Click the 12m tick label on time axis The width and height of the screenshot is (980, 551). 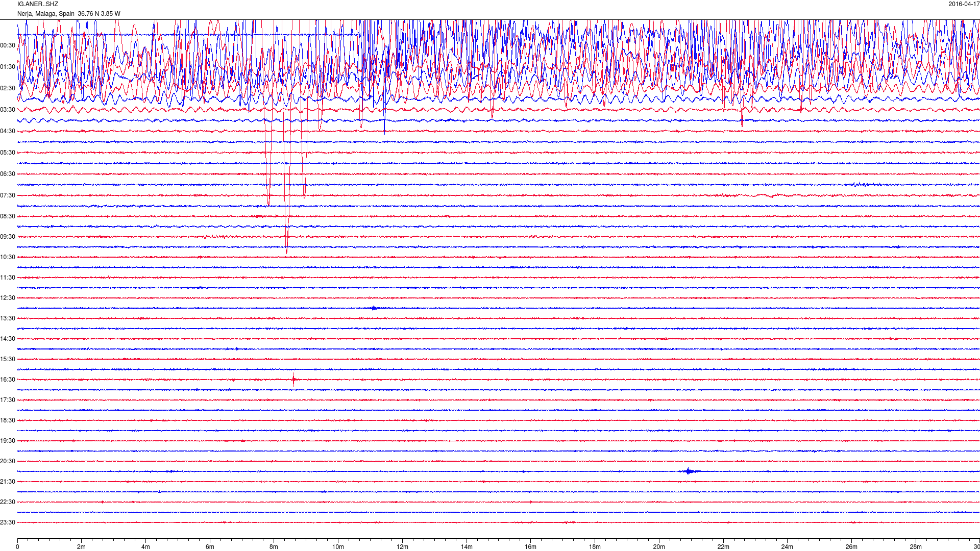click(402, 547)
